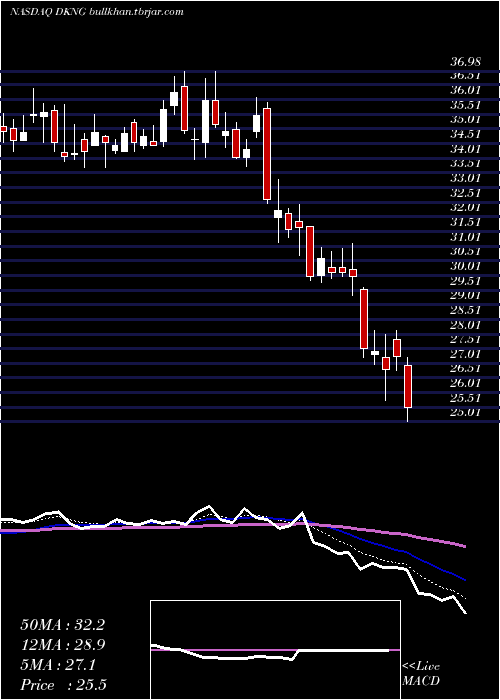Select the 36.01 price axis label

click(465, 90)
